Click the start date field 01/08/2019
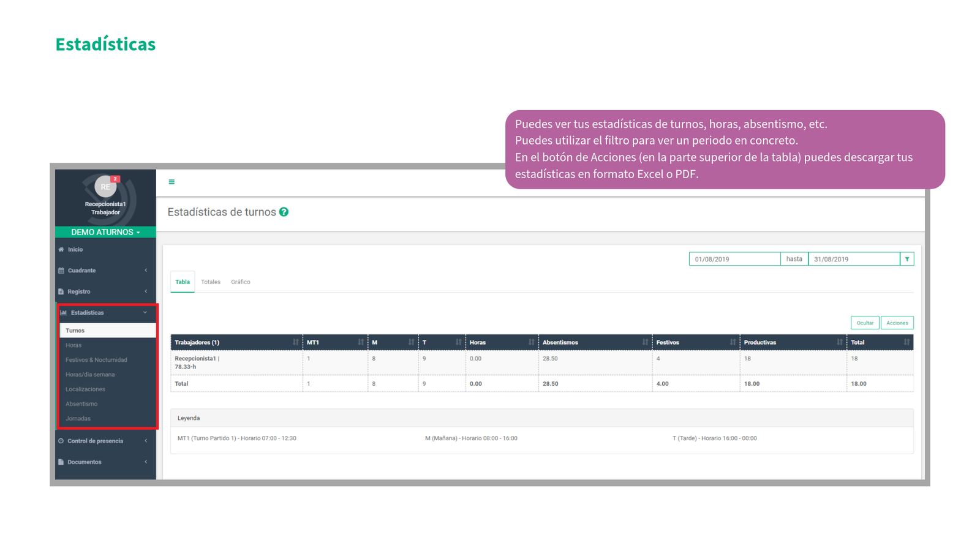 pos(734,259)
